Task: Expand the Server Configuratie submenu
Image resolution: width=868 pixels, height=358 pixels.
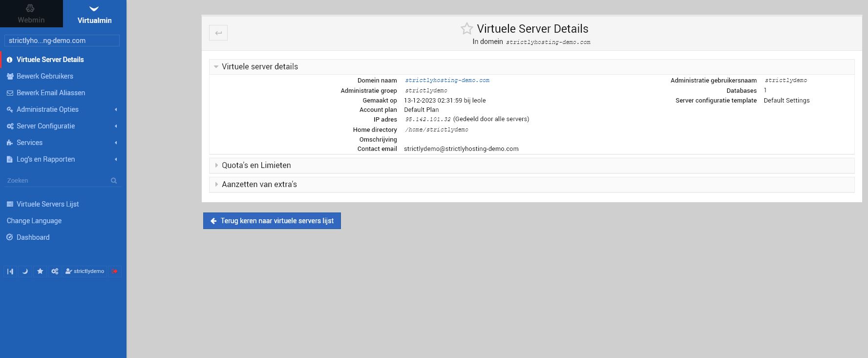Action: (x=63, y=126)
